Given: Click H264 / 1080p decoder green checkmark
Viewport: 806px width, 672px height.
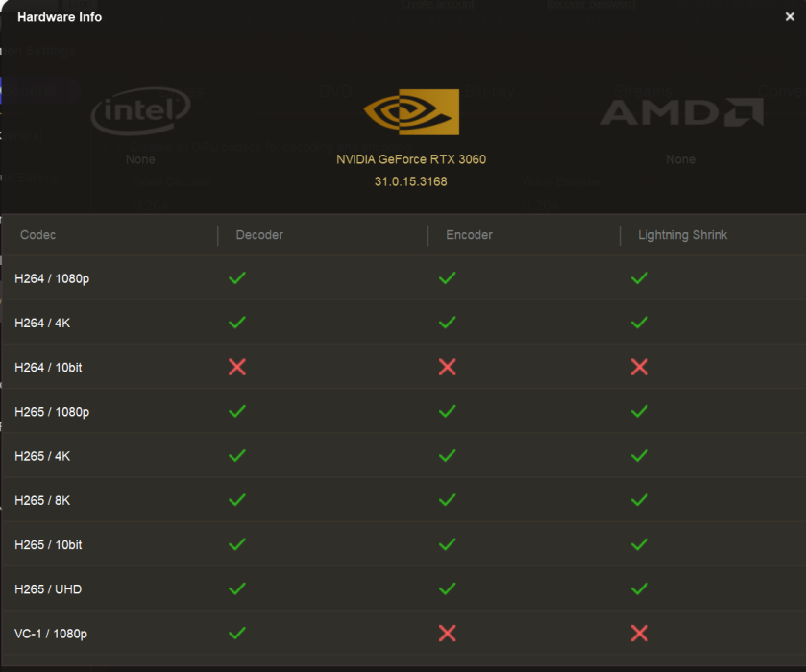Looking at the screenshot, I should pyautogui.click(x=237, y=278).
